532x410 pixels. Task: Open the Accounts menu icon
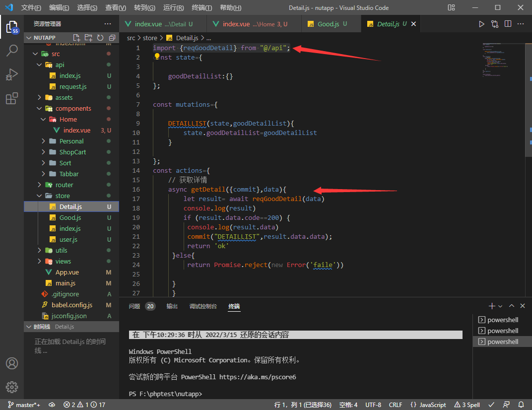(12, 363)
